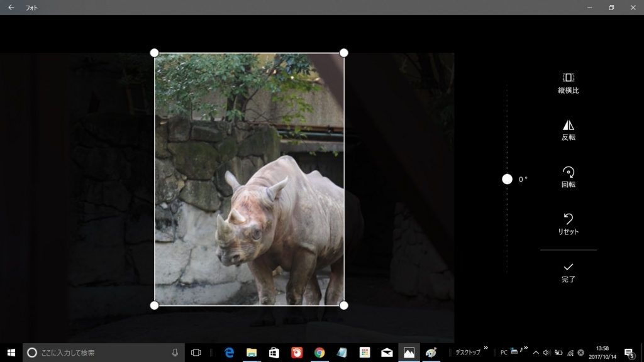The width and height of the screenshot is (644, 362).
Task: Open File Explorer from the taskbar
Action: (x=252, y=353)
